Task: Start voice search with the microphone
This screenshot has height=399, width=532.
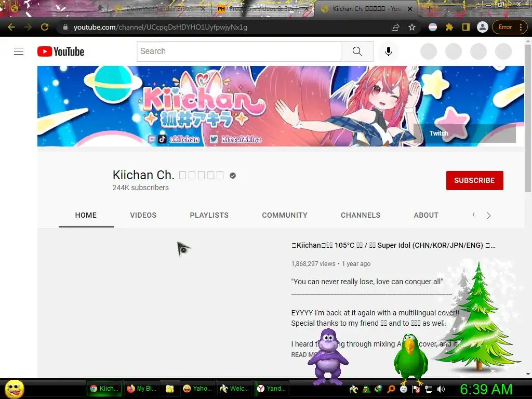Action: click(389, 51)
